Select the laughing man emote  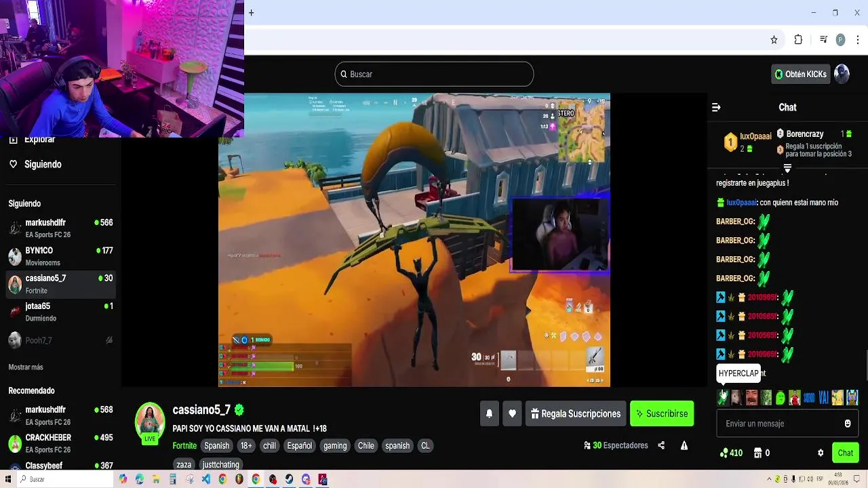pos(751,398)
